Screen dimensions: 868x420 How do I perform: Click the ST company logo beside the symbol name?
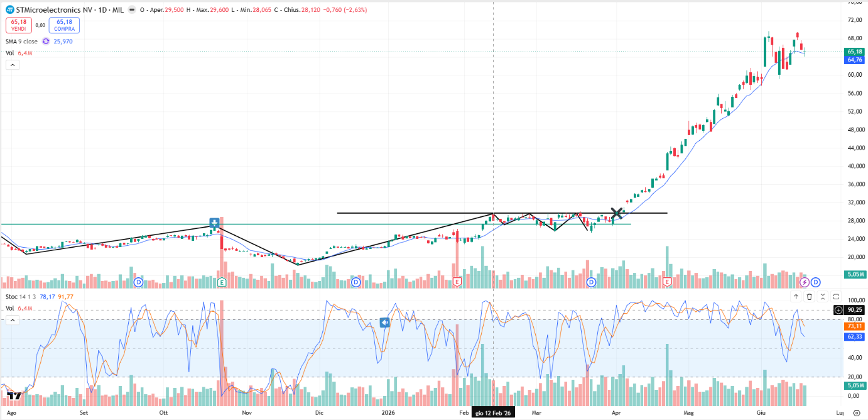(x=11, y=10)
